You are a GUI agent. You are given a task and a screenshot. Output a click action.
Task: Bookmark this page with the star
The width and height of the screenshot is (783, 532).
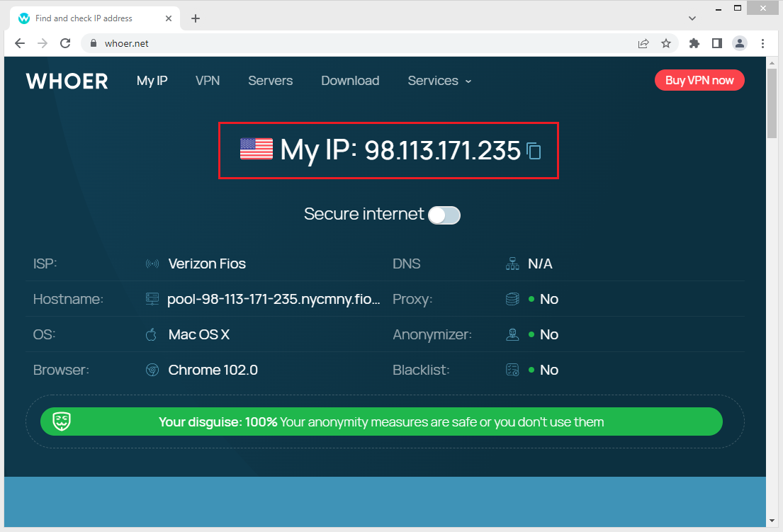click(666, 43)
